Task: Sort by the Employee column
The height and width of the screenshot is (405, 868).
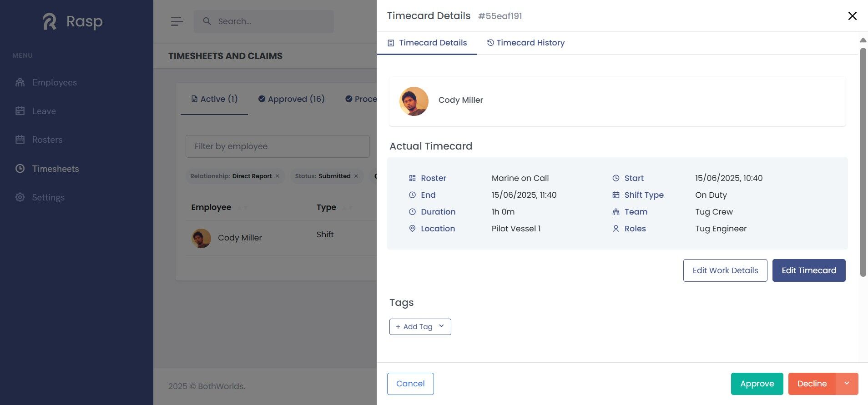Action: tap(242, 208)
